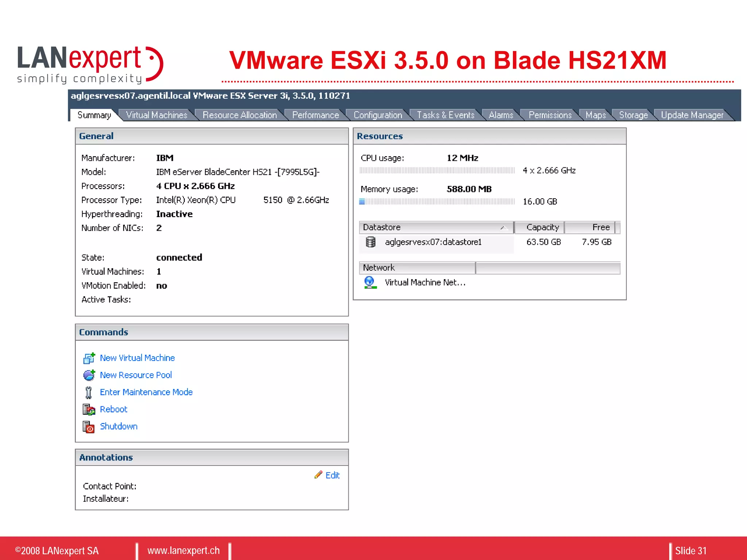This screenshot has width=747, height=560.
Task: Click the Shutdown server icon
Action: (89, 427)
